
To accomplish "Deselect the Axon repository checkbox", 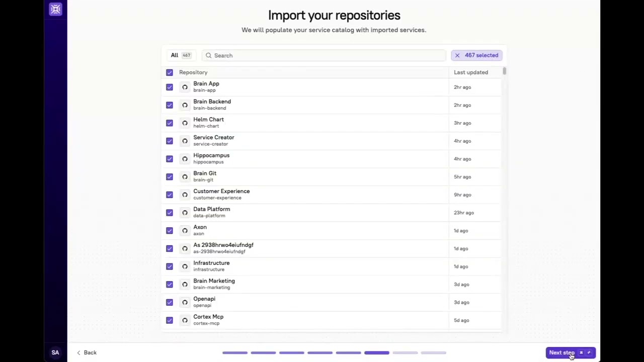I will click(x=170, y=231).
